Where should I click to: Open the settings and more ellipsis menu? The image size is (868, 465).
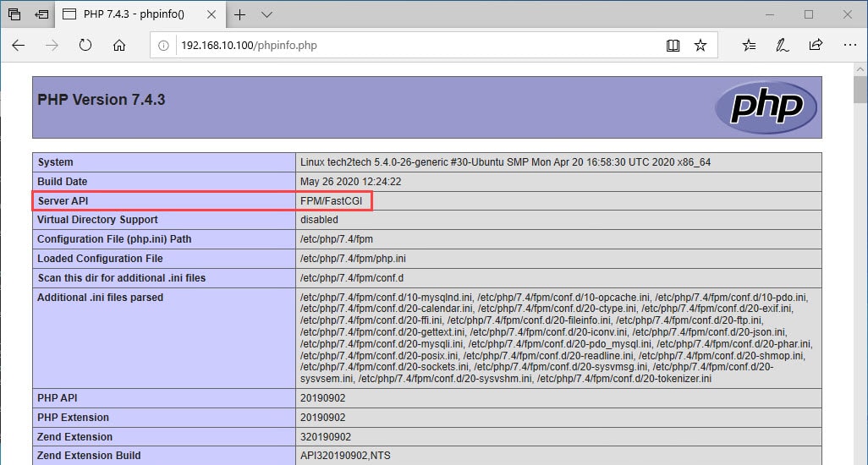pyautogui.click(x=849, y=46)
